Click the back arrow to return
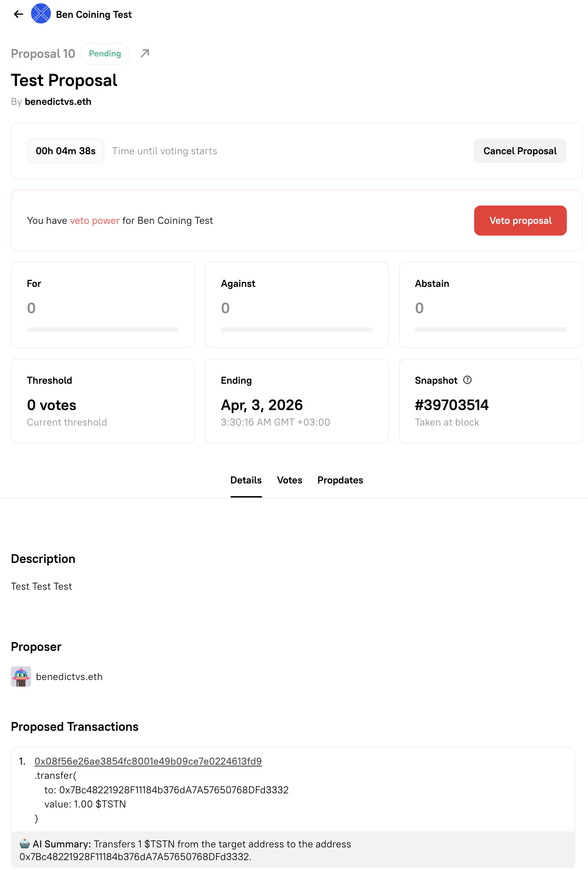This screenshot has height=870, width=588. (x=18, y=14)
